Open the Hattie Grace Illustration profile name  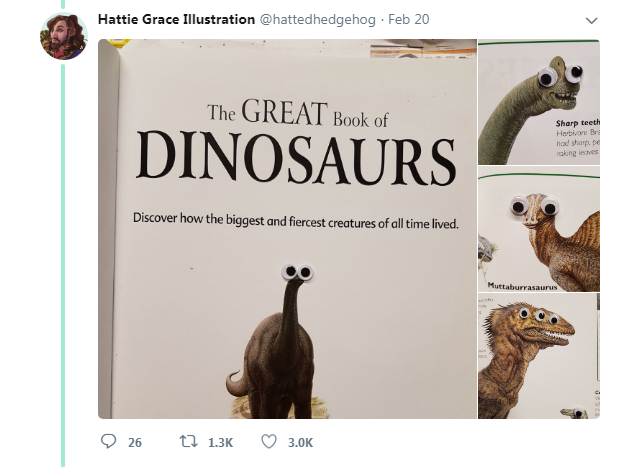click(176, 19)
